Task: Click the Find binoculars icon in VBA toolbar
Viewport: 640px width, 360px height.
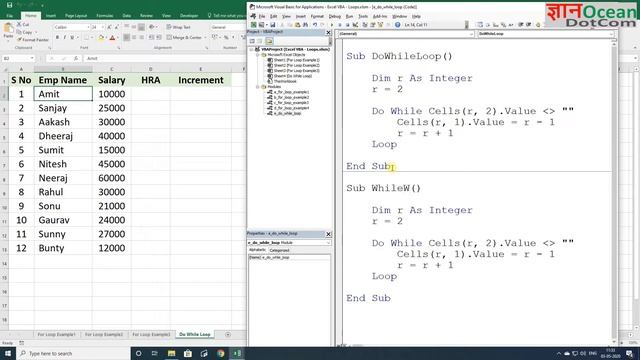Action: click(306, 25)
